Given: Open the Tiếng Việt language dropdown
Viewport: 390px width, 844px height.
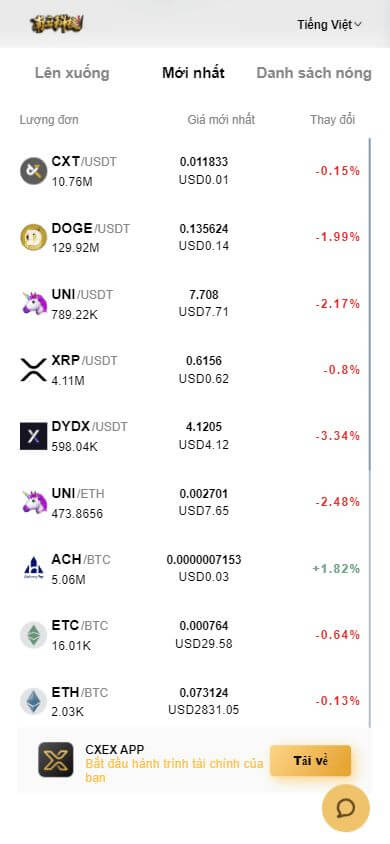Looking at the screenshot, I should click(x=329, y=24).
